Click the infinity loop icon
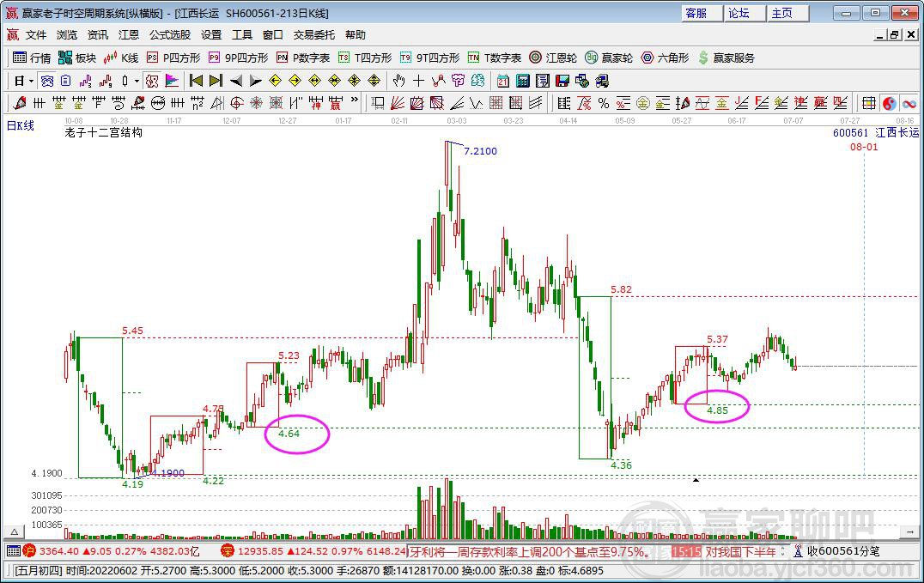The width and height of the screenshot is (924, 583). [x=909, y=104]
